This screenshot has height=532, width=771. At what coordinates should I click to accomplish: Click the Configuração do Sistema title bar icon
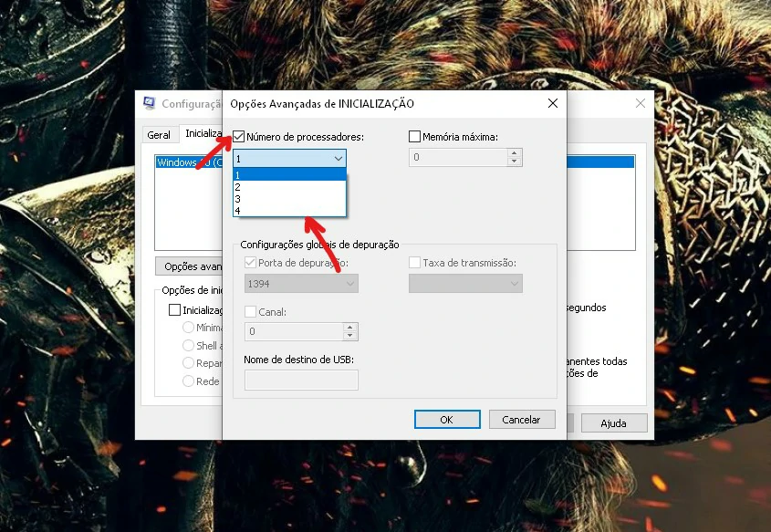point(150,103)
